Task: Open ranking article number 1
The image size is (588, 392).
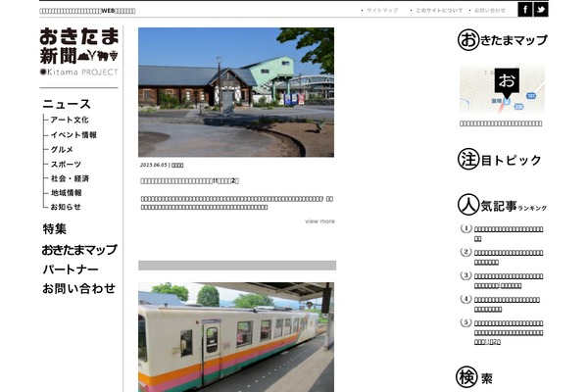Action: click(x=509, y=233)
